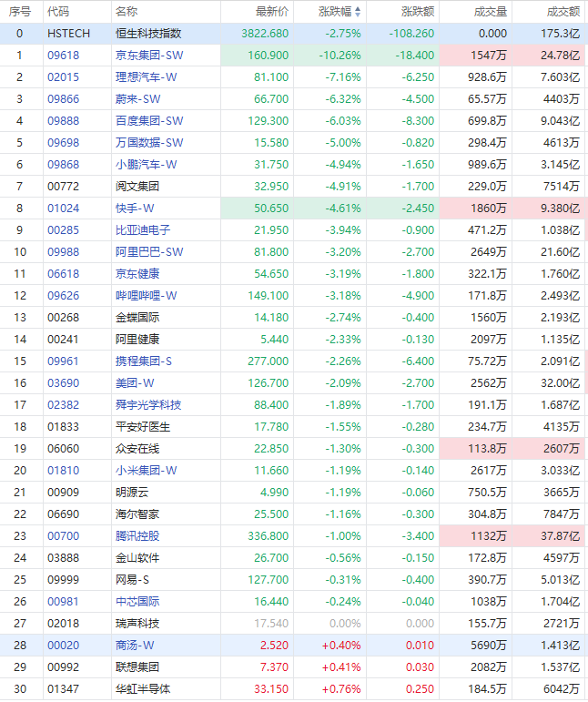The width and height of the screenshot is (588, 702).
Task: Open 百度集团-SW stock
Action: [x=149, y=121]
